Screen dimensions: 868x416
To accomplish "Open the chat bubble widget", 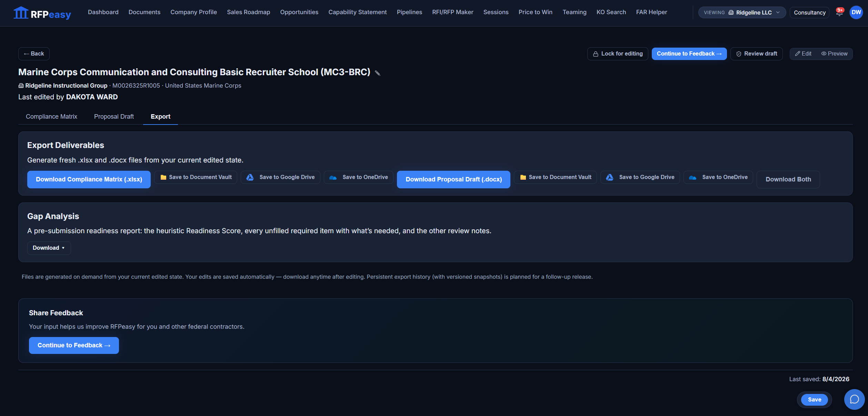I will pos(854,399).
